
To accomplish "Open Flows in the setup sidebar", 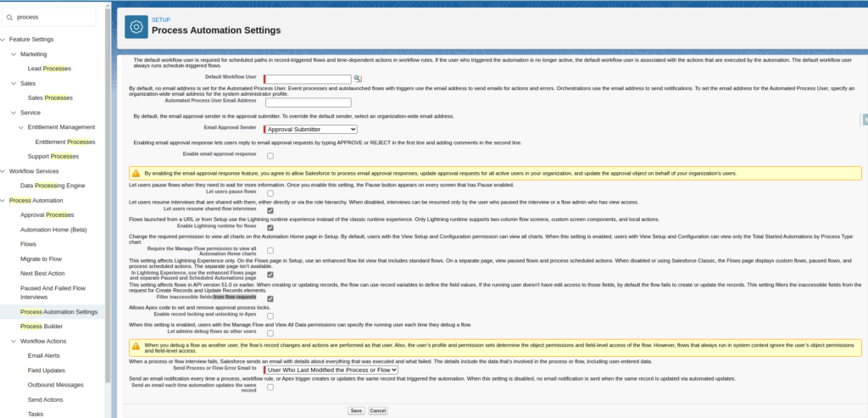I will [x=28, y=243].
